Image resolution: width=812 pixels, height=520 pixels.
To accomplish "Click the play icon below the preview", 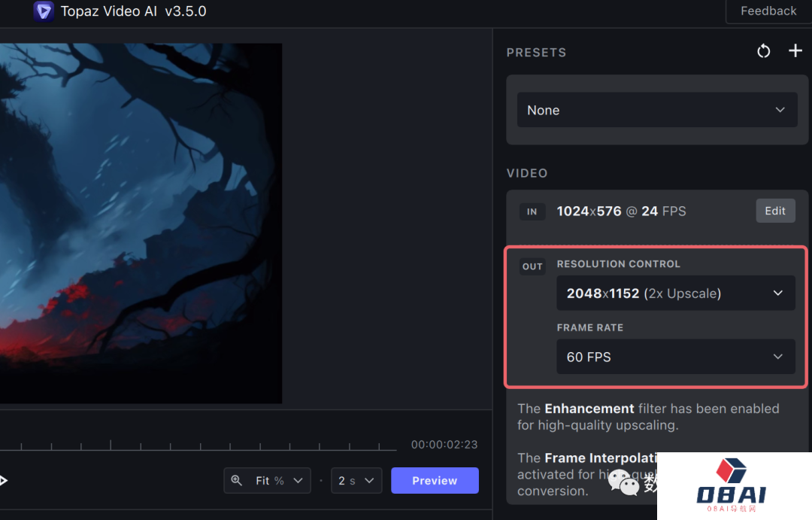I will click(3, 480).
